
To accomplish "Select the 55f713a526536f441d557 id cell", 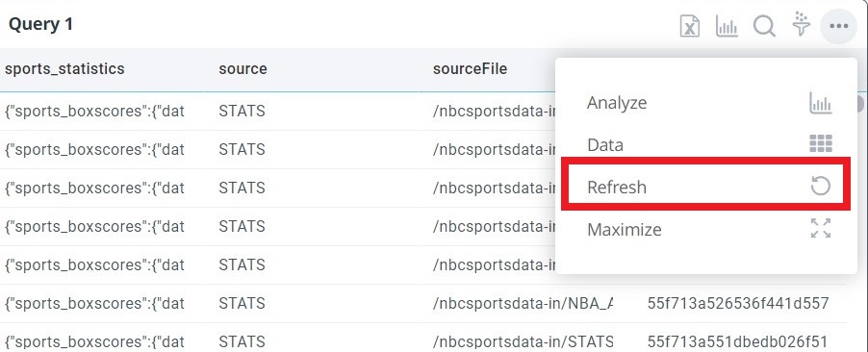I will tap(738, 303).
